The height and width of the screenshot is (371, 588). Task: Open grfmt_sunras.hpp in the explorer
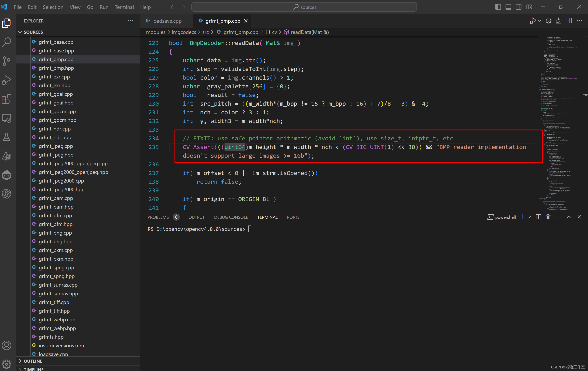click(58, 293)
